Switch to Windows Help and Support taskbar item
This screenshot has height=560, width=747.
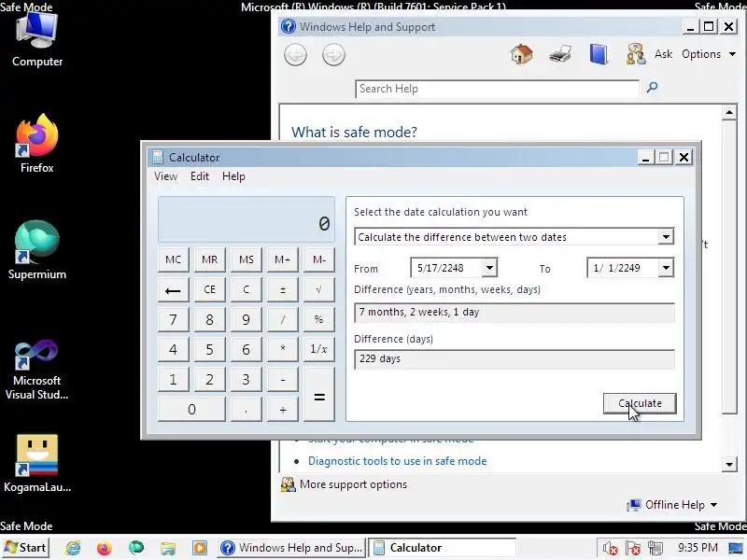291,548
